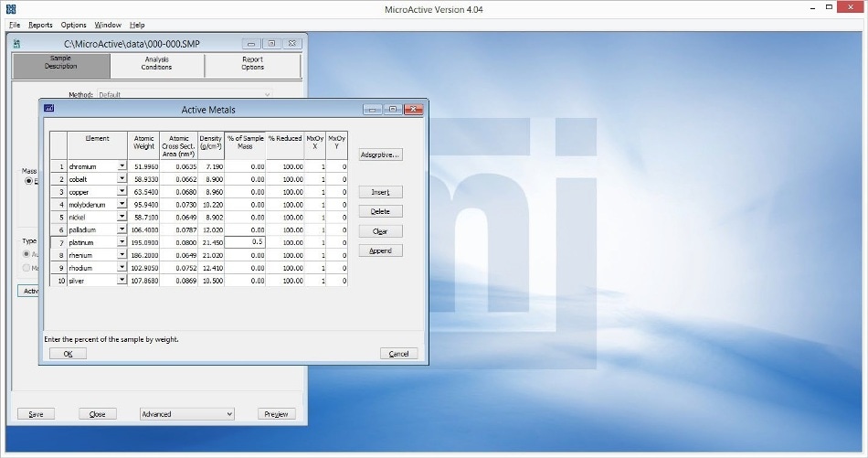The image size is (868, 458).
Task: Click the sample file window icon
Action: coord(17,44)
